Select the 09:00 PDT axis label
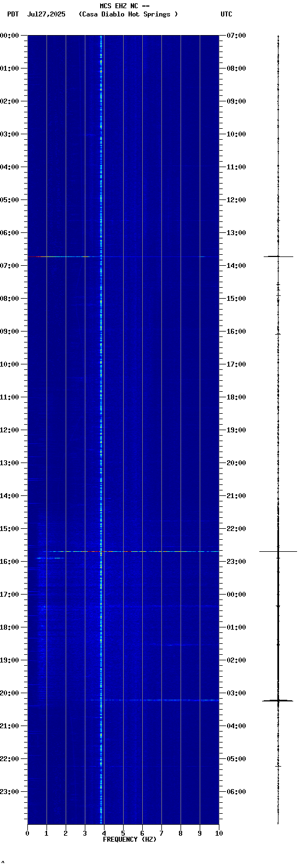302x868 pixels. point(10,331)
